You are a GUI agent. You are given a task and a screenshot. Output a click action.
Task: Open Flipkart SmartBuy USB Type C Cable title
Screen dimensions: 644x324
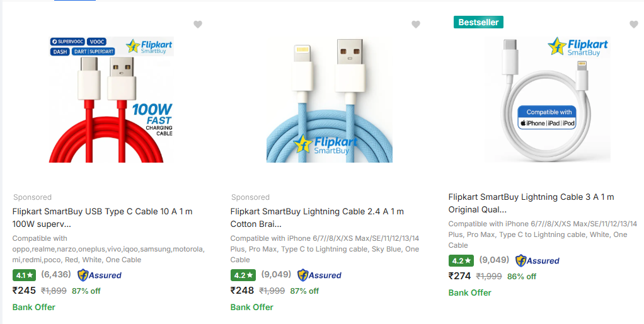pyautogui.click(x=103, y=217)
